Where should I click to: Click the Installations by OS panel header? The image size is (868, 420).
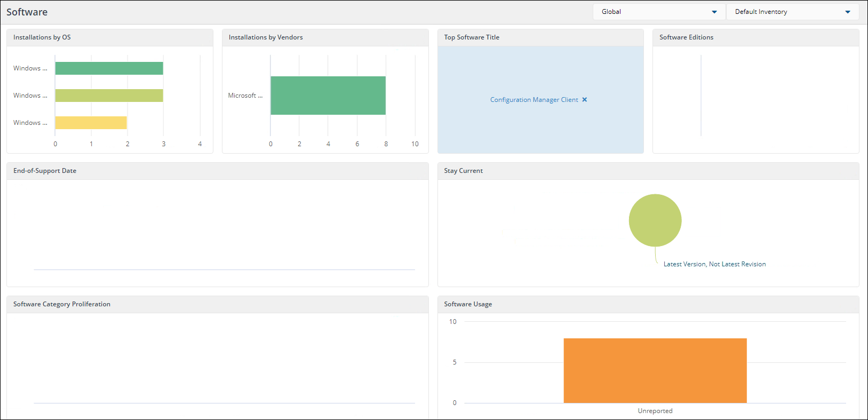pyautogui.click(x=42, y=37)
